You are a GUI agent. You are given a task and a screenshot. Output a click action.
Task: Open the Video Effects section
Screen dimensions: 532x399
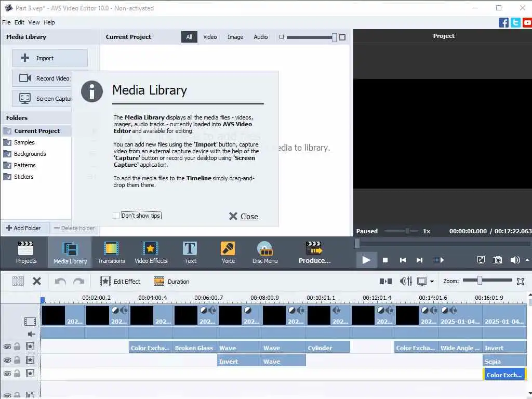[151, 252]
